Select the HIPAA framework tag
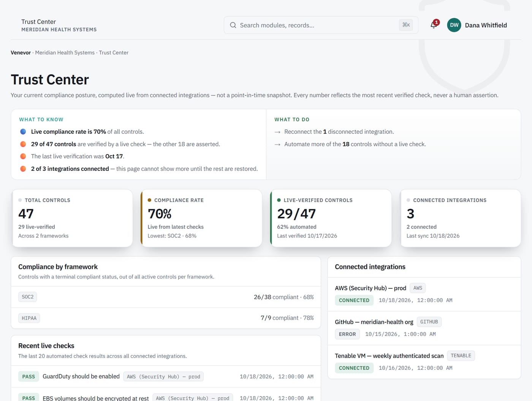Screen dimensions: 532x401 point(29,318)
